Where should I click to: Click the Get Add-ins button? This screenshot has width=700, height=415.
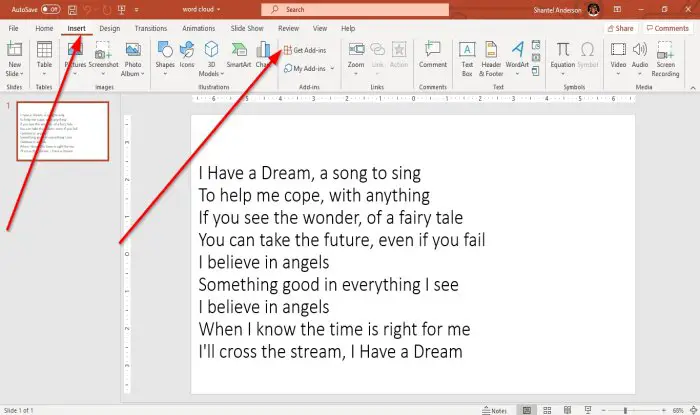click(x=305, y=50)
